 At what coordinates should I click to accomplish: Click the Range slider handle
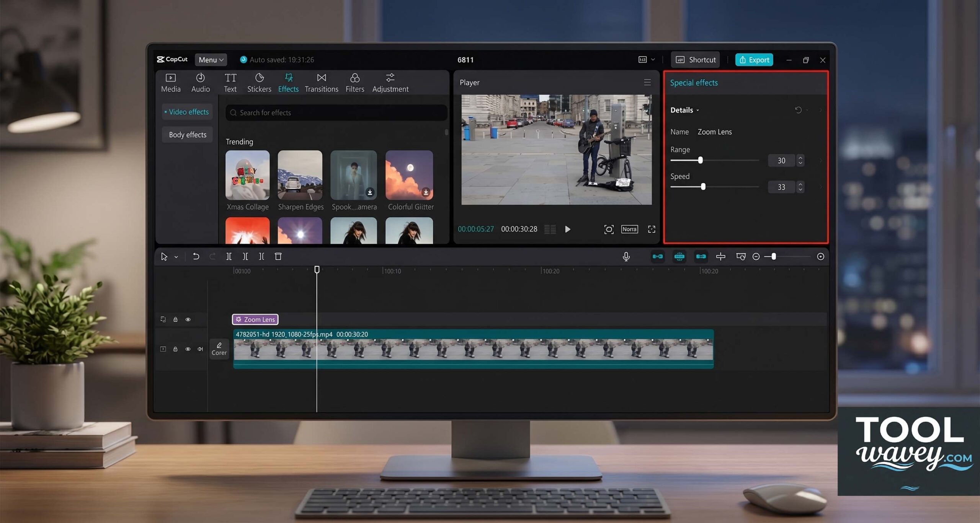(700, 160)
